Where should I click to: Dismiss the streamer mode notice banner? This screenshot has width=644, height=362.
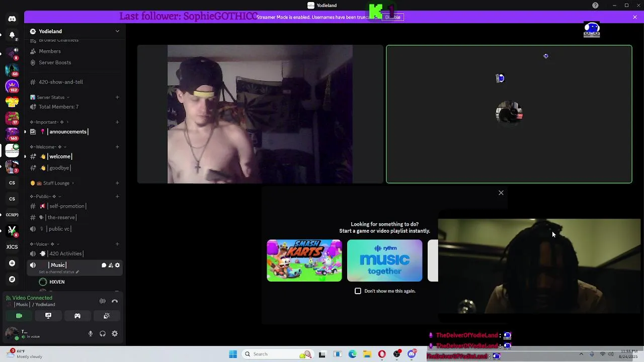point(635,17)
